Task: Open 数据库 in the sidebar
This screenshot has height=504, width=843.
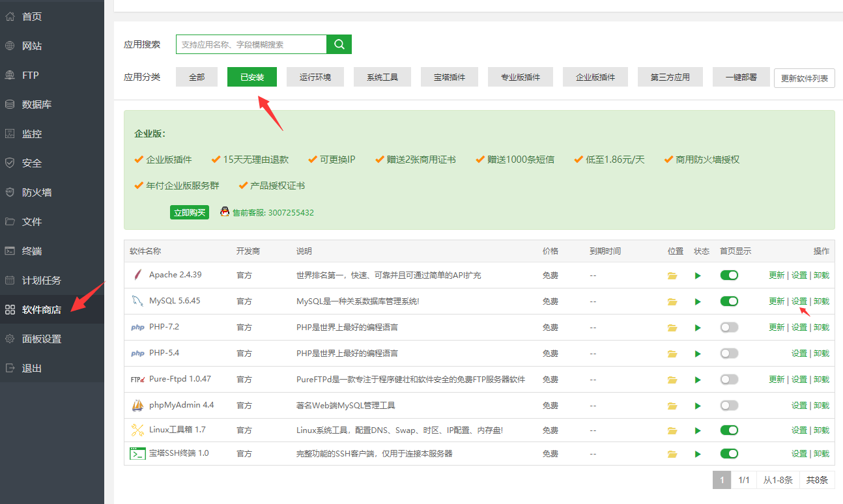Action: pos(52,104)
